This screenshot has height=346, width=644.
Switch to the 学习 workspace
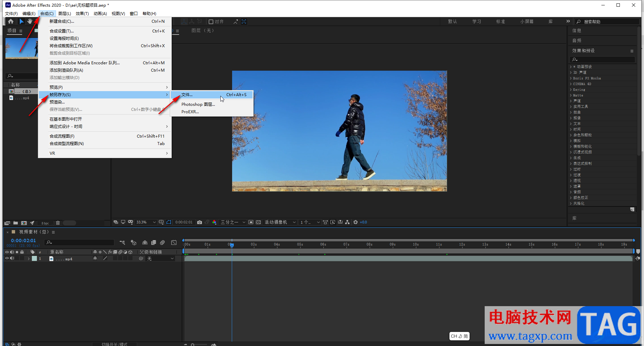click(x=477, y=21)
